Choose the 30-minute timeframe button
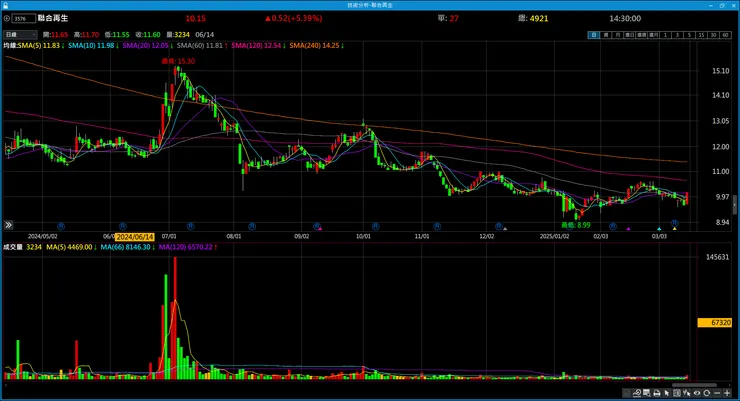The height and width of the screenshot is (401, 740). point(713,35)
